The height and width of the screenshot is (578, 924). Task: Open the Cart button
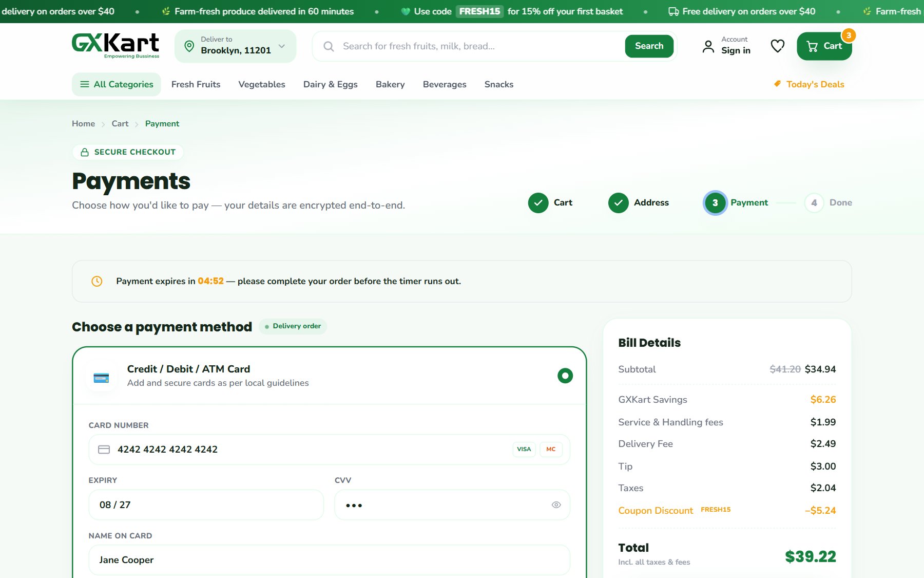[824, 46]
